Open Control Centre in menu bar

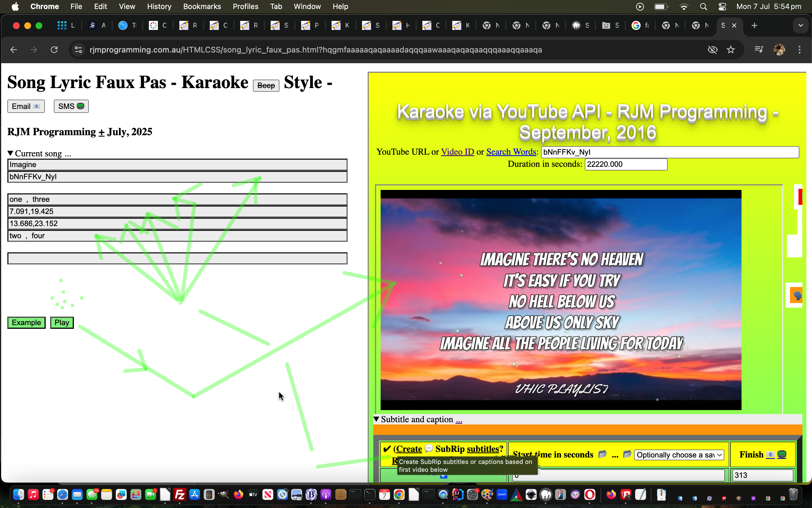(x=722, y=6)
